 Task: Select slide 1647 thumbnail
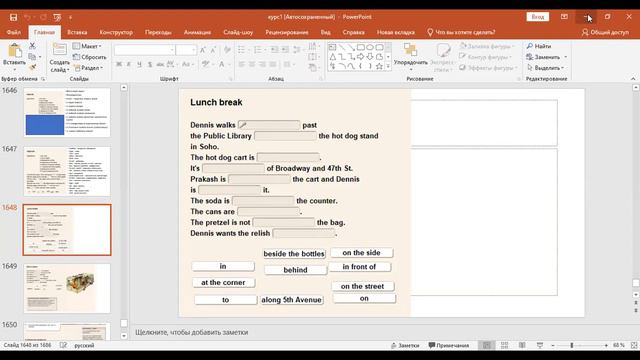coord(67,171)
